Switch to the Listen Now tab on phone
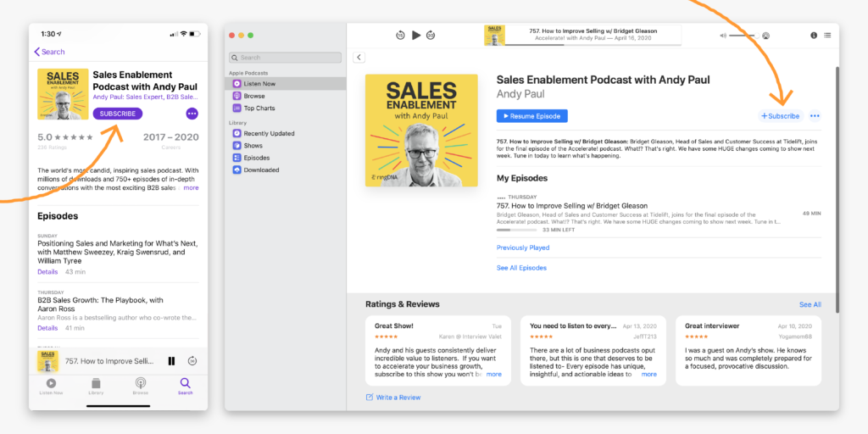The image size is (868, 434). click(x=51, y=386)
